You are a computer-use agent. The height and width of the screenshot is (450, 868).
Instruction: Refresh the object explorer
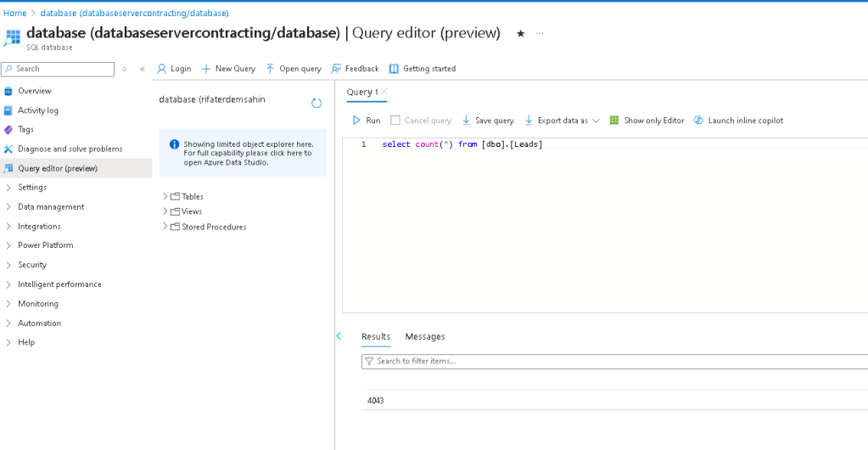pos(316,103)
